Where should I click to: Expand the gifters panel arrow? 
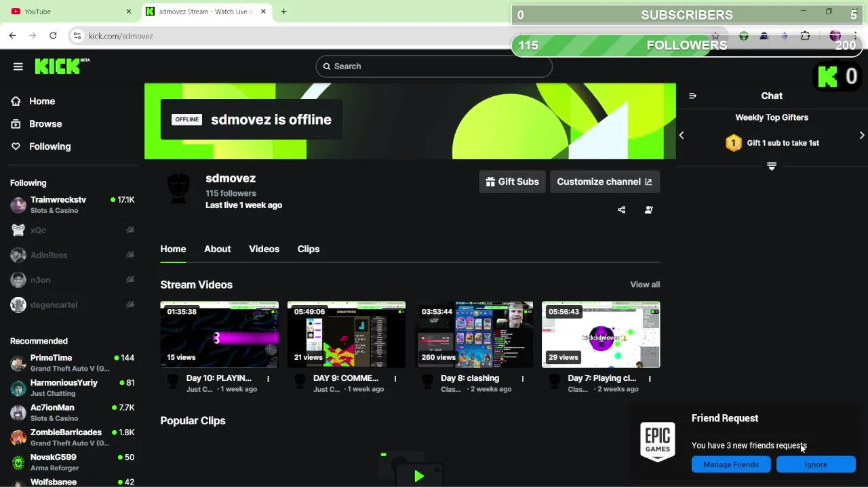[772, 167]
